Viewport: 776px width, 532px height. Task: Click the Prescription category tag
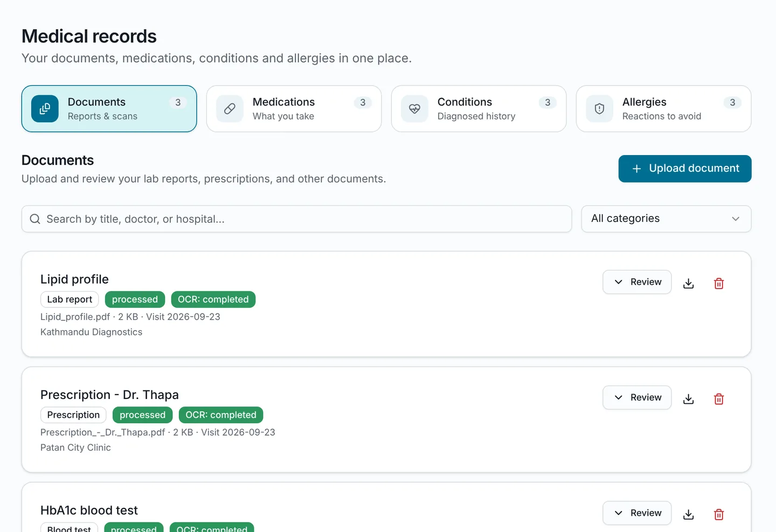click(73, 415)
